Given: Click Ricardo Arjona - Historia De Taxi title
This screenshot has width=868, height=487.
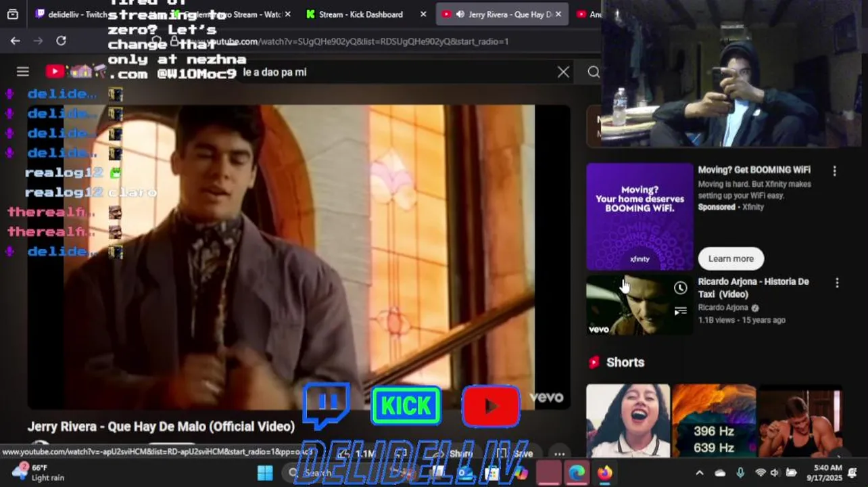Looking at the screenshot, I should click(x=754, y=287).
